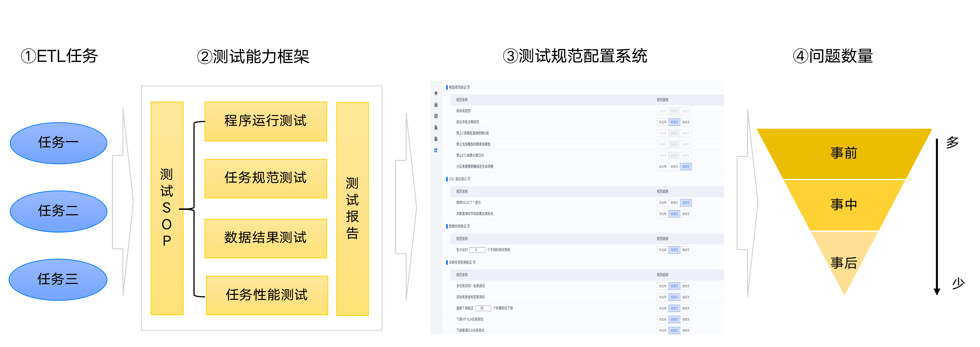Click the 下游普通SLA任务测试 label

coord(470,331)
